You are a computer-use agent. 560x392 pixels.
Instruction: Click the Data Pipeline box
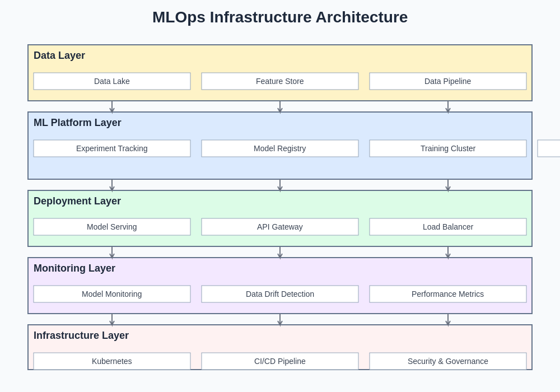pos(448,81)
